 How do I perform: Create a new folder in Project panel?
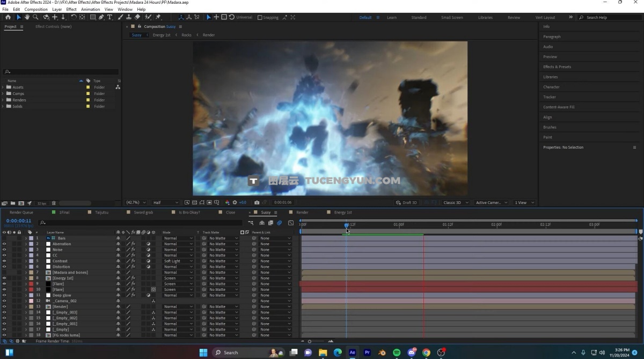click(13, 203)
